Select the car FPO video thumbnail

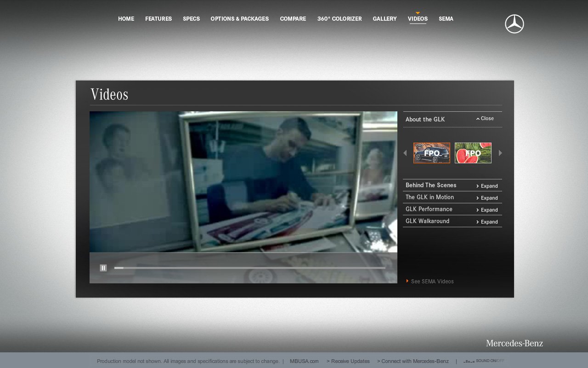coord(432,153)
